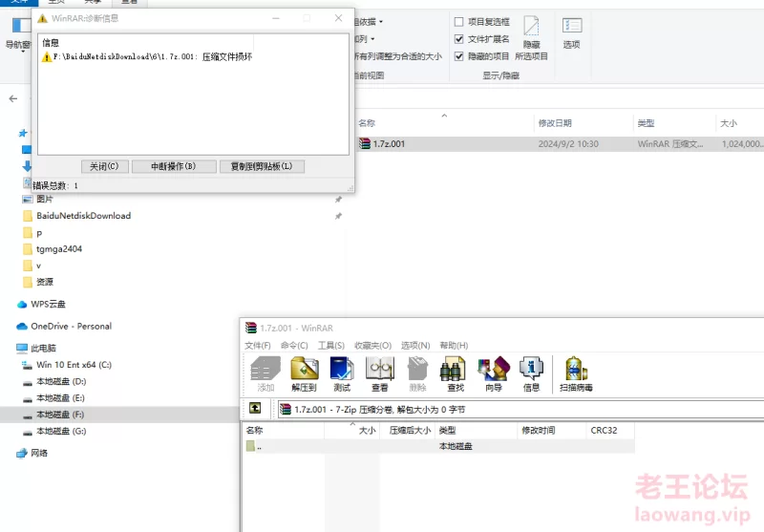Click the Scan Virus (扫描病毒) icon
Viewport: 764px width, 532px height.
(x=576, y=373)
